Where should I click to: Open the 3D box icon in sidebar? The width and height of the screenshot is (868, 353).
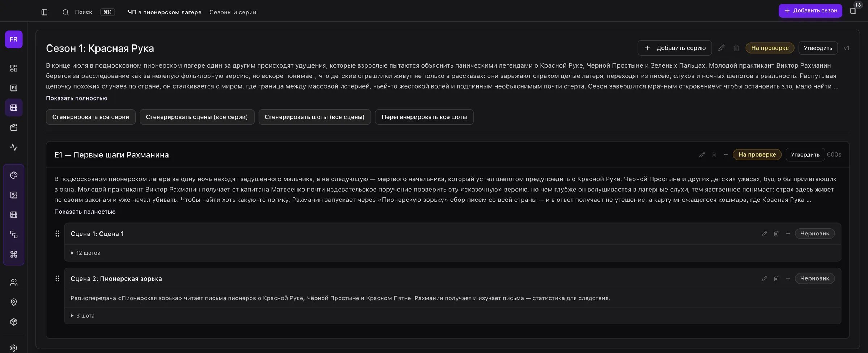pyautogui.click(x=14, y=322)
